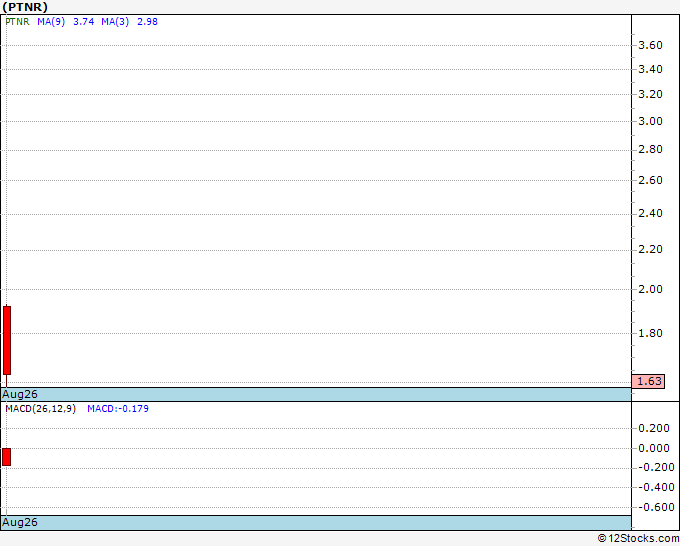Image resolution: width=680 pixels, height=546 pixels.
Task: Click the red MACD histogram bar
Action: 7,457
